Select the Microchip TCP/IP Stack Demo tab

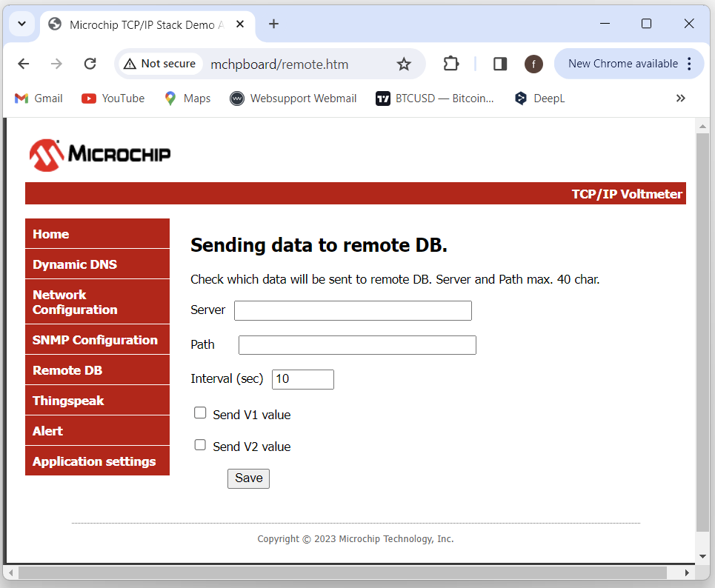[147, 25]
